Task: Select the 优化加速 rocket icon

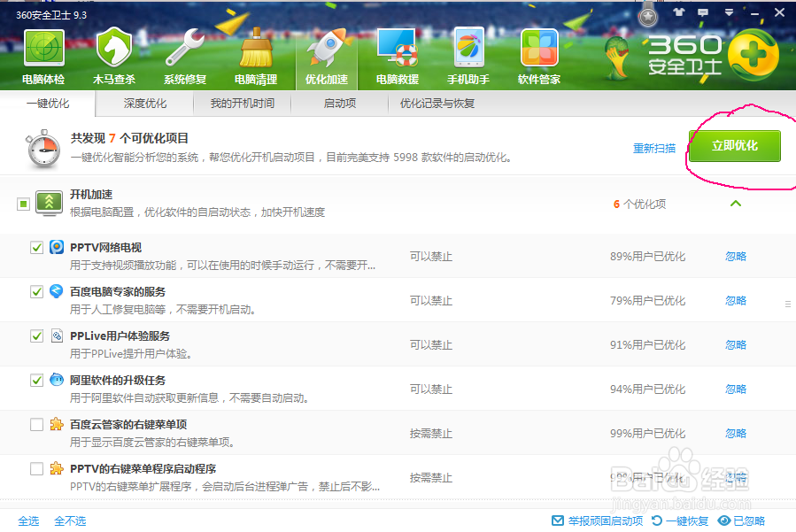Action: click(x=326, y=55)
